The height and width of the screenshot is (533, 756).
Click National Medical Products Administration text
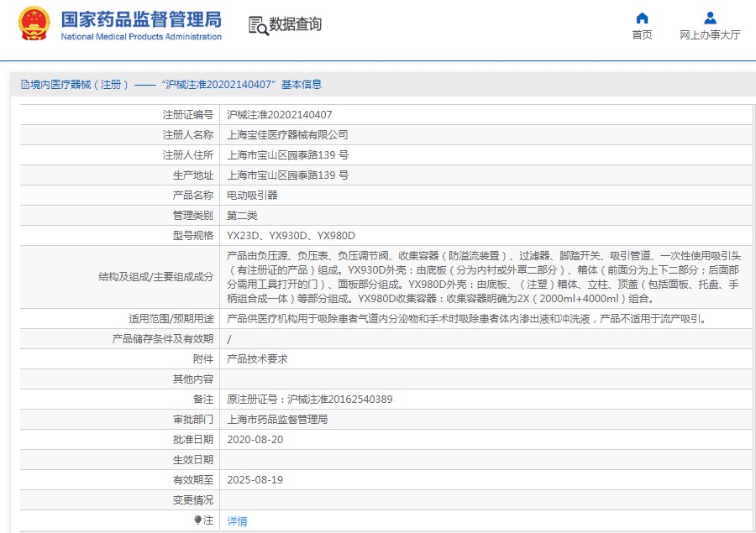pos(141,37)
